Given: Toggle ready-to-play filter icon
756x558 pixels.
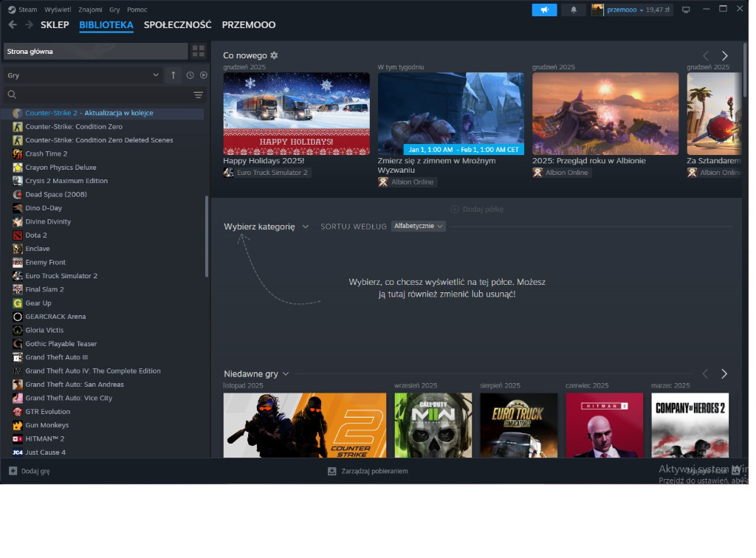Looking at the screenshot, I should [x=204, y=75].
